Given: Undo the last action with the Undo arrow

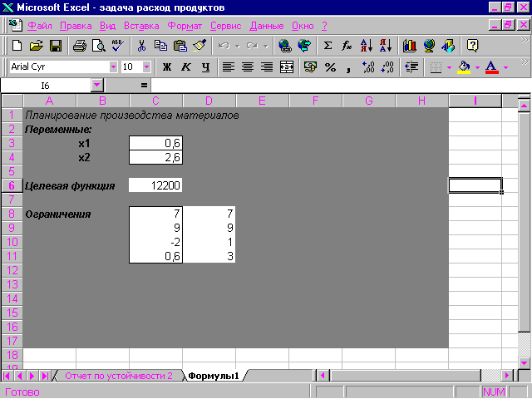Looking at the screenshot, I should (x=224, y=46).
